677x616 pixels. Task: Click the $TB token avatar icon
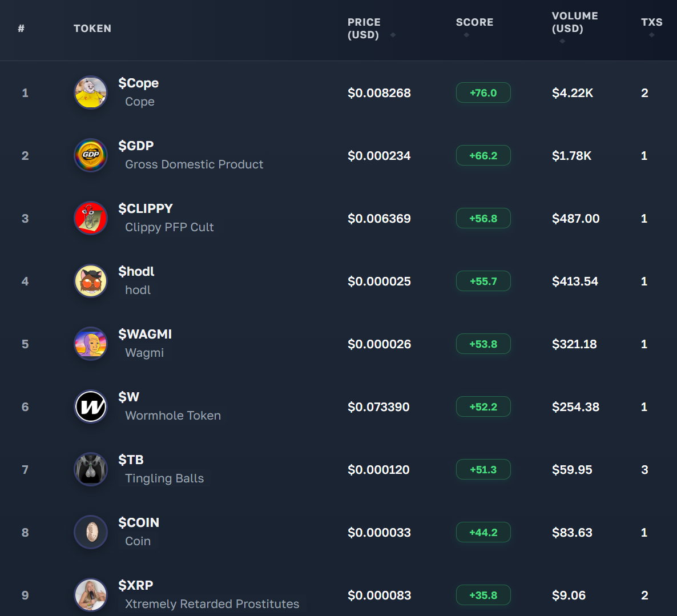pos(91,469)
